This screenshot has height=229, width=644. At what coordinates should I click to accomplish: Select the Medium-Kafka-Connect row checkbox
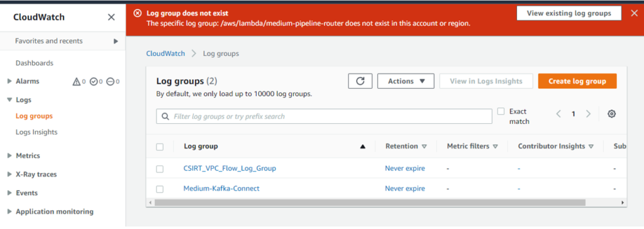click(160, 189)
